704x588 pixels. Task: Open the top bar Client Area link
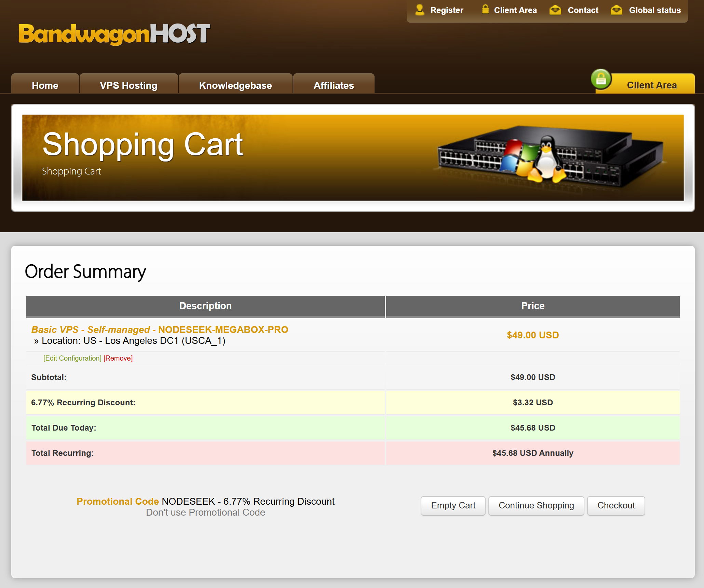point(515,10)
